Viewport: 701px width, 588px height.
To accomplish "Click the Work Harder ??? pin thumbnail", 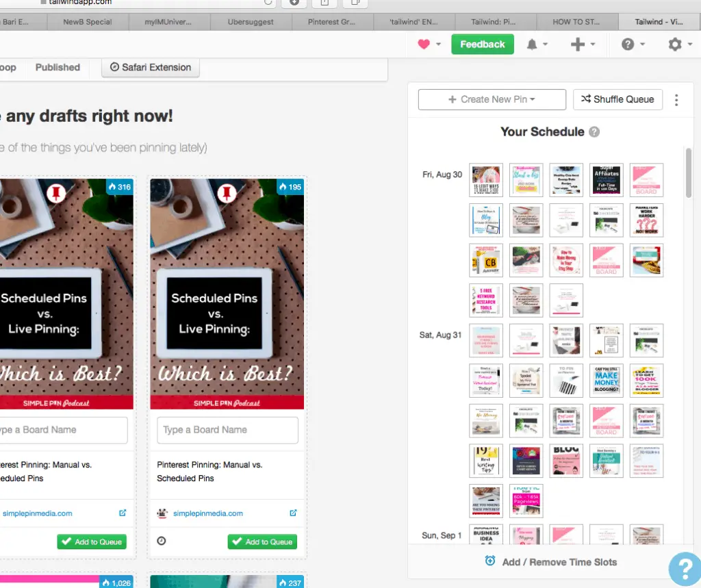I will tap(646, 220).
